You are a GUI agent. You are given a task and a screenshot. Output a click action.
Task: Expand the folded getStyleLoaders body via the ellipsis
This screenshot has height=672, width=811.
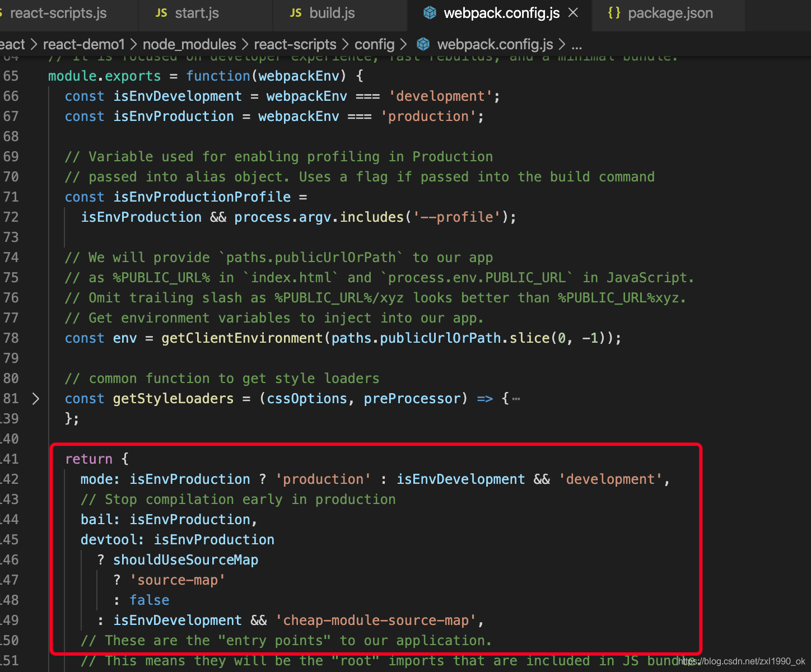515,398
